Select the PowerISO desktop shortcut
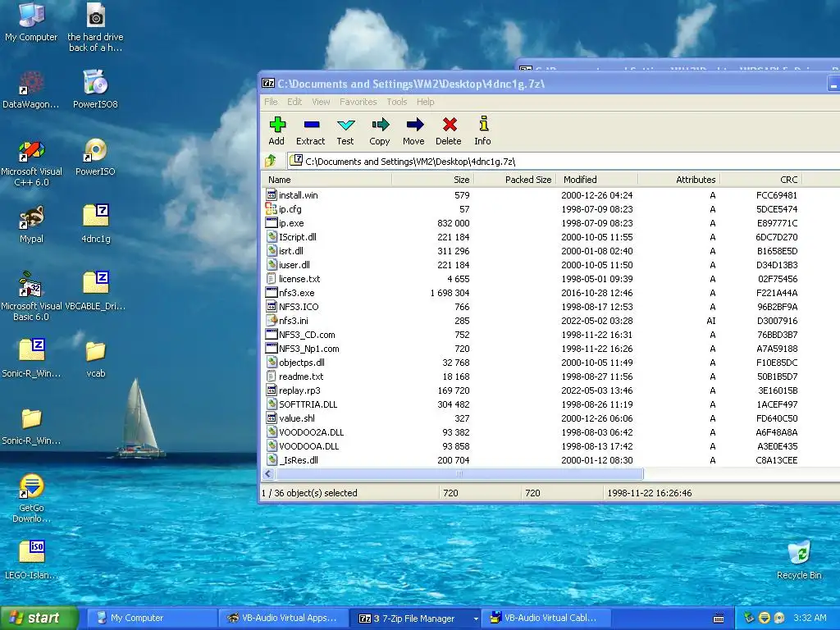Viewport: 840px width, 630px height. coord(95,157)
